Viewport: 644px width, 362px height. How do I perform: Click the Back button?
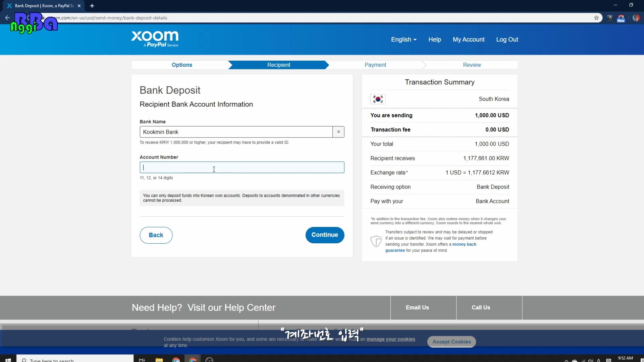coord(156,235)
